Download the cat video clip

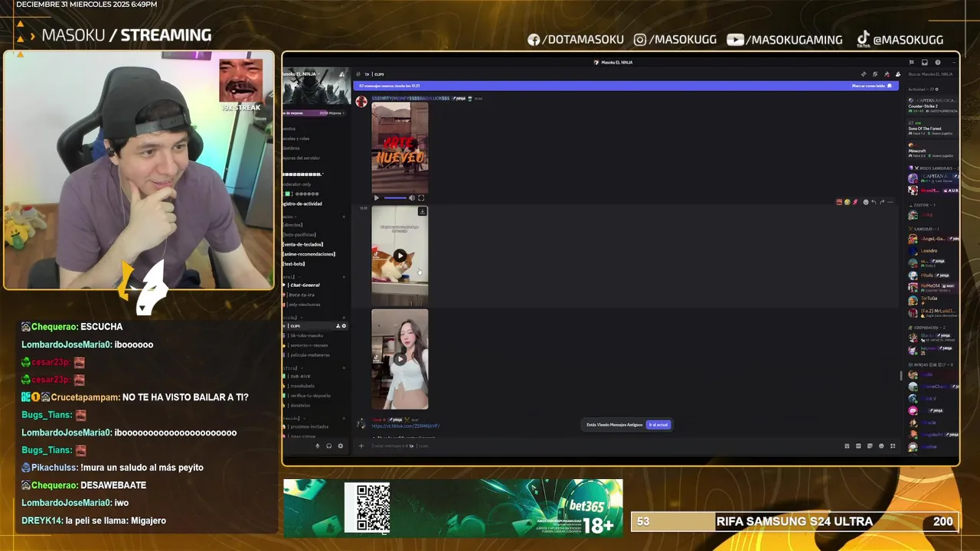[x=422, y=211]
